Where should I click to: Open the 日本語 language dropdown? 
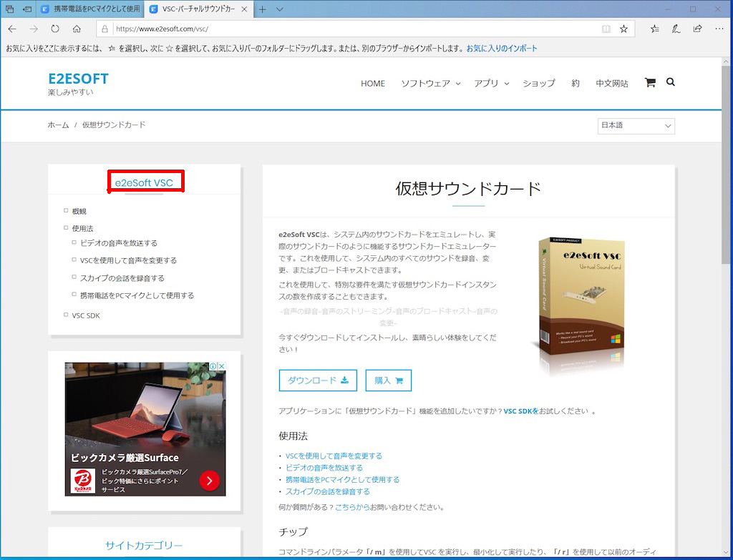tap(636, 126)
